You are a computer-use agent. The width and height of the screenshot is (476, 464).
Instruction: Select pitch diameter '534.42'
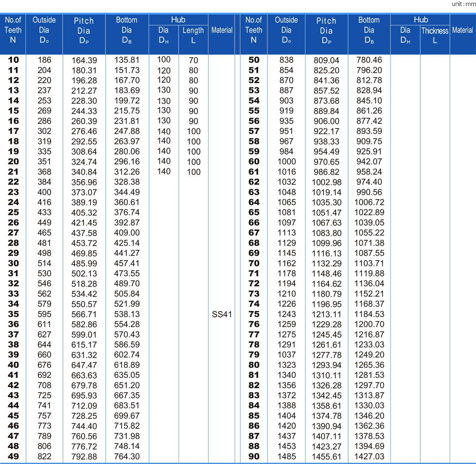[x=84, y=294]
